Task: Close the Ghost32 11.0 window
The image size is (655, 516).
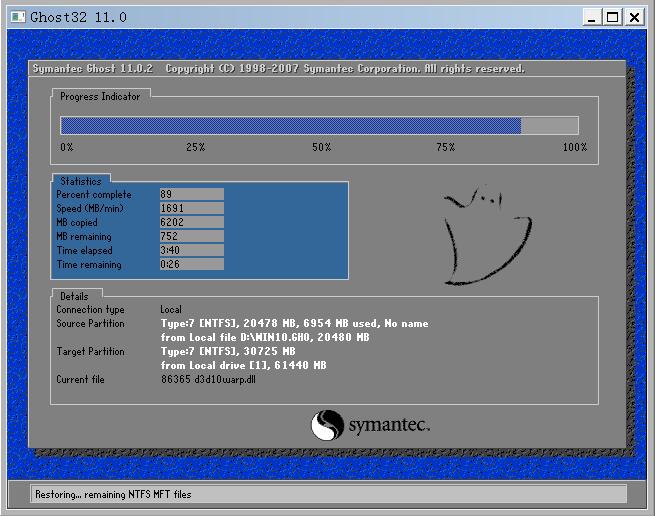Action: pos(635,17)
